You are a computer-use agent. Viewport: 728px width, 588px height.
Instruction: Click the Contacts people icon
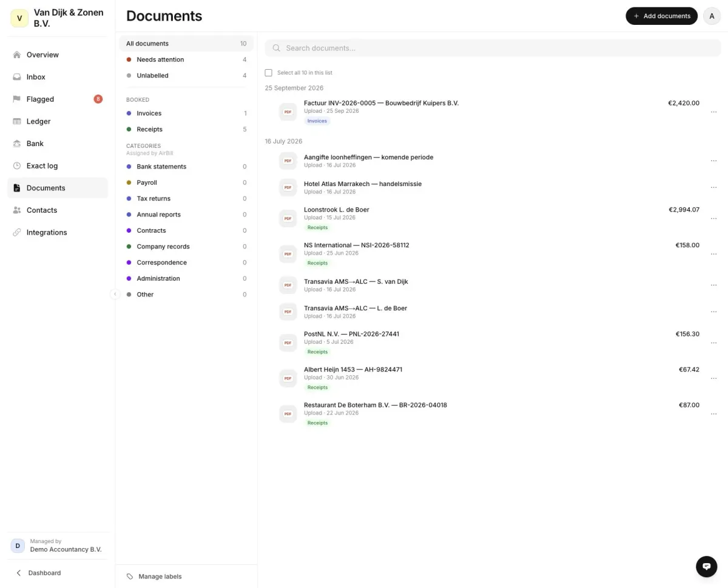click(x=17, y=210)
